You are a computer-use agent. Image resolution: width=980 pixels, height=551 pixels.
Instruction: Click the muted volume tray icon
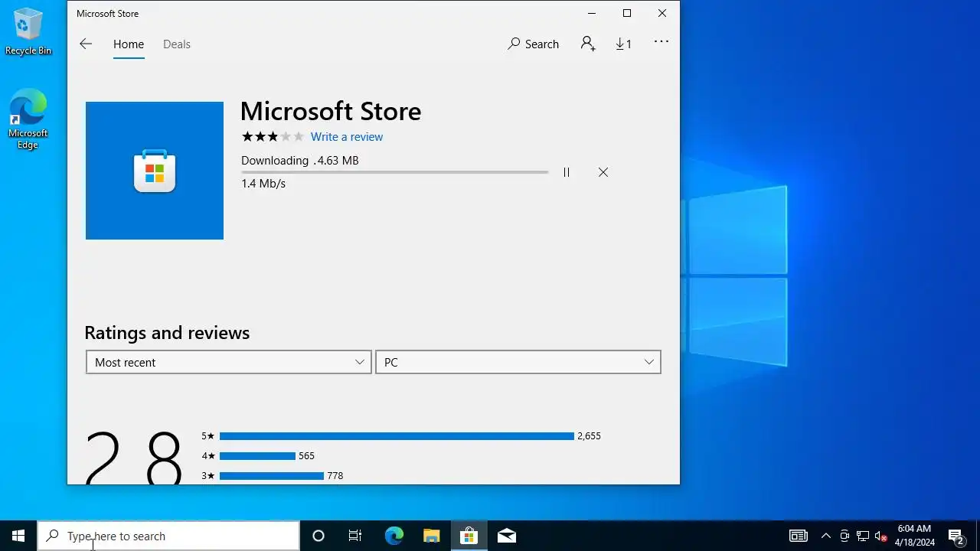[x=880, y=536]
